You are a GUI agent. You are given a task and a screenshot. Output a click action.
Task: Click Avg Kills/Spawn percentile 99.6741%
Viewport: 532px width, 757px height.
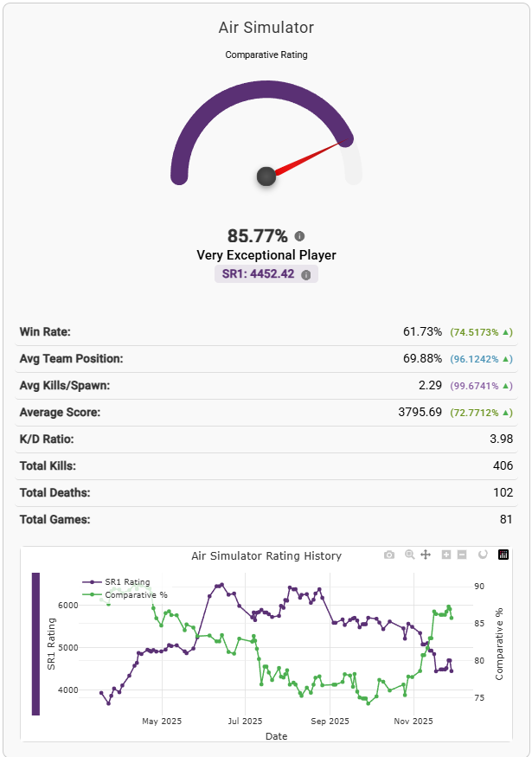click(x=481, y=386)
